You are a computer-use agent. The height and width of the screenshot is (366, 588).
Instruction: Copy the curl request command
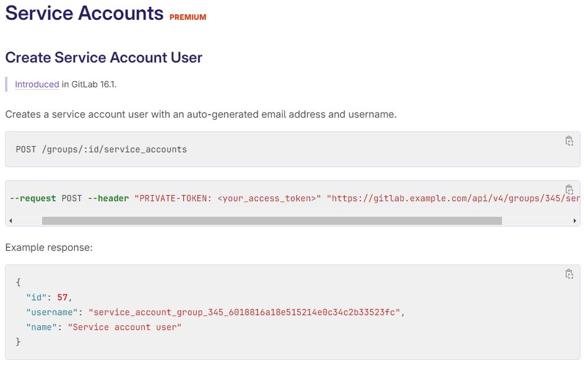(x=569, y=190)
